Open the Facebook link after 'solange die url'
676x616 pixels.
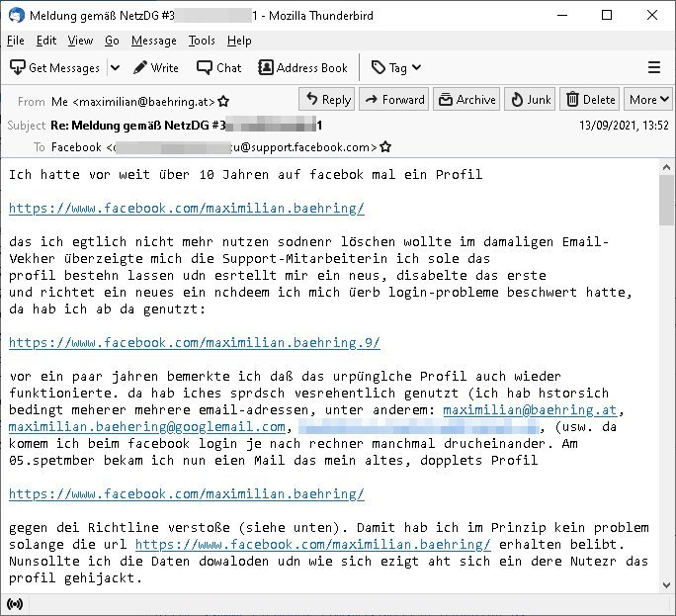coord(313,545)
